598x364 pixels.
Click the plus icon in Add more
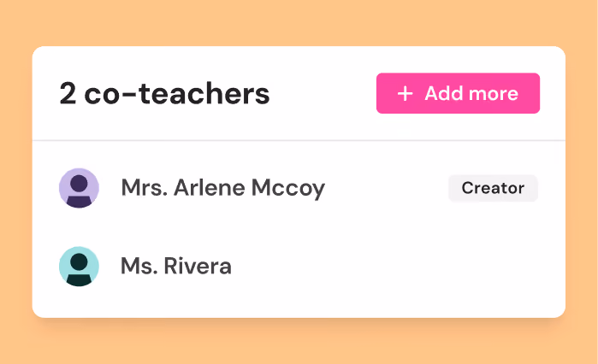tap(405, 94)
